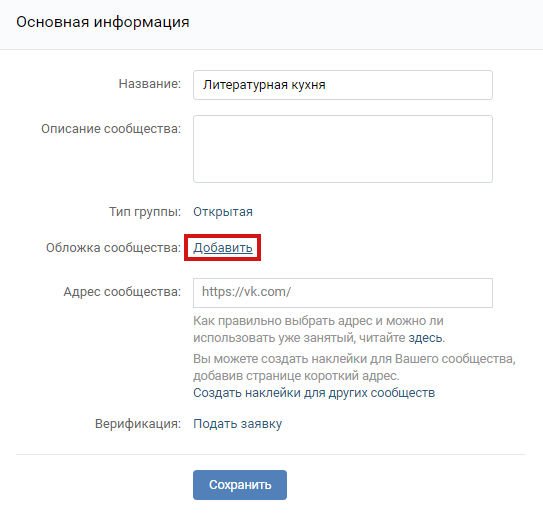Click the Обложка сообщества: label
The width and height of the screenshot is (543, 515).
point(114,248)
